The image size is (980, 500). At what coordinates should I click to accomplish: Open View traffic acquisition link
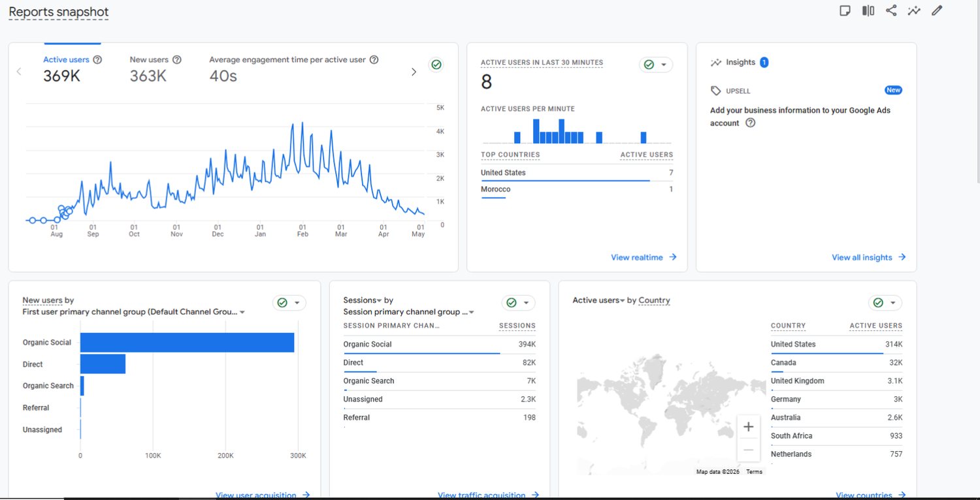(488, 495)
